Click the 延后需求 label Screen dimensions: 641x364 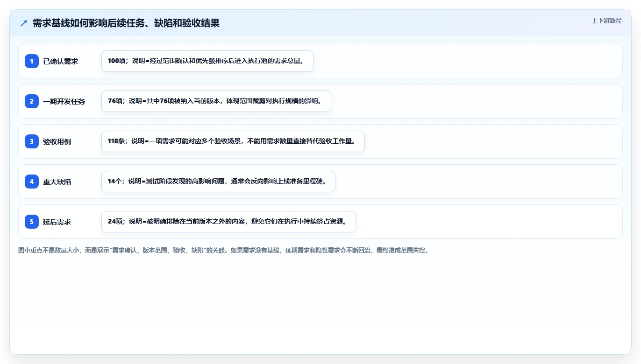[x=57, y=222]
